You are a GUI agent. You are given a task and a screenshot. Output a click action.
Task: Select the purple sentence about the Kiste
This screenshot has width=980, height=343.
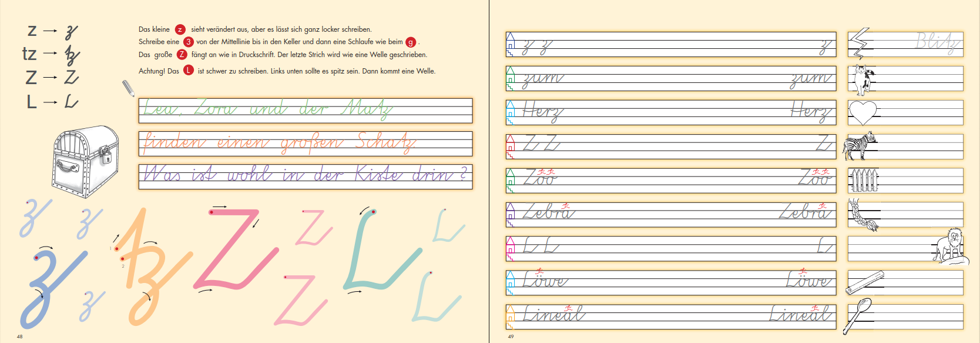coord(306,175)
